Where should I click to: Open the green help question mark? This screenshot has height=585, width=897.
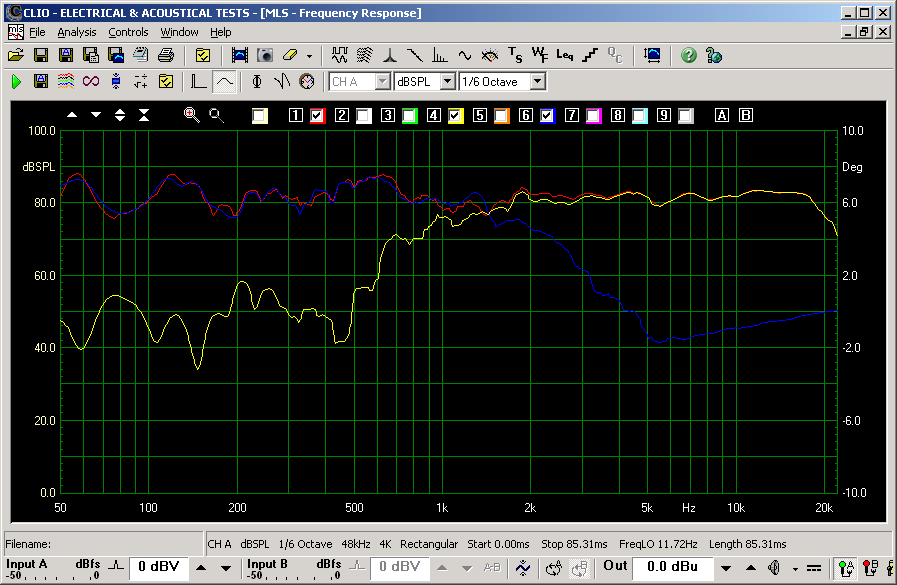coord(689,55)
